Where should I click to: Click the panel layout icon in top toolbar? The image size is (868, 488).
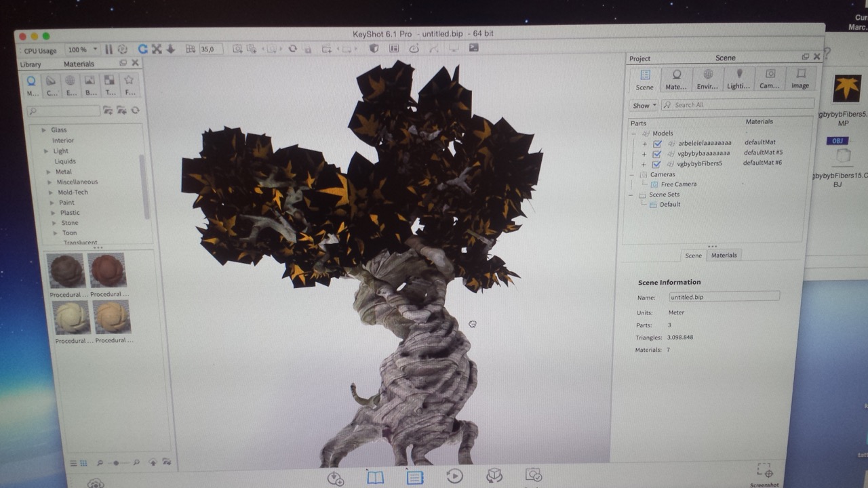coord(393,48)
